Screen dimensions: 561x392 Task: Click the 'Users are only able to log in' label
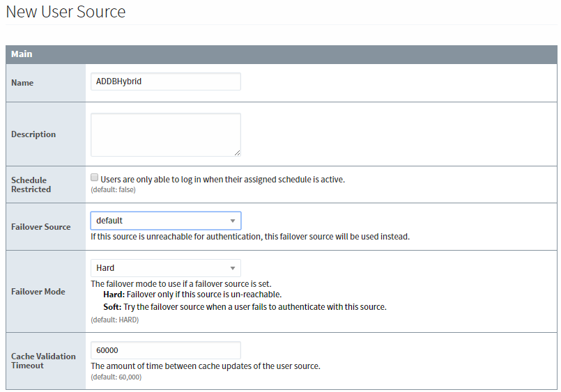tap(222, 180)
